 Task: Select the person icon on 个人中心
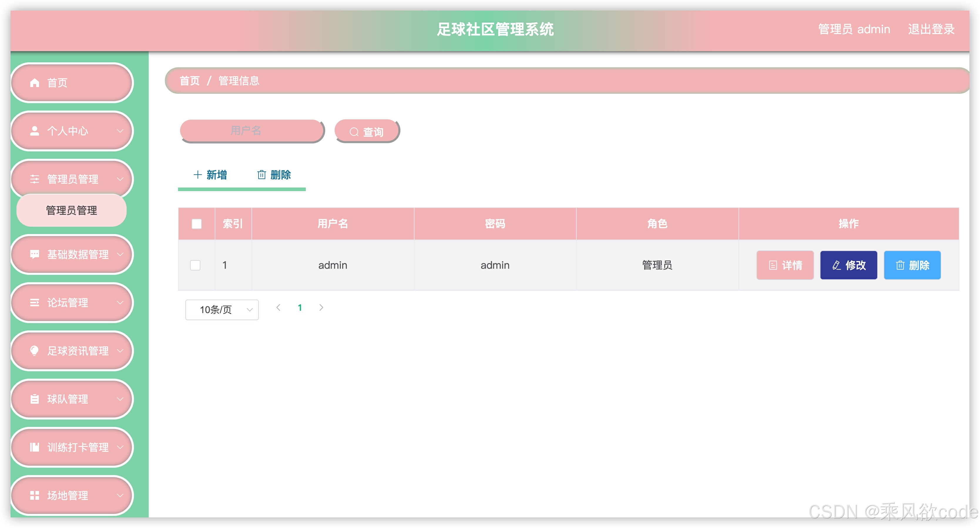coord(34,131)
